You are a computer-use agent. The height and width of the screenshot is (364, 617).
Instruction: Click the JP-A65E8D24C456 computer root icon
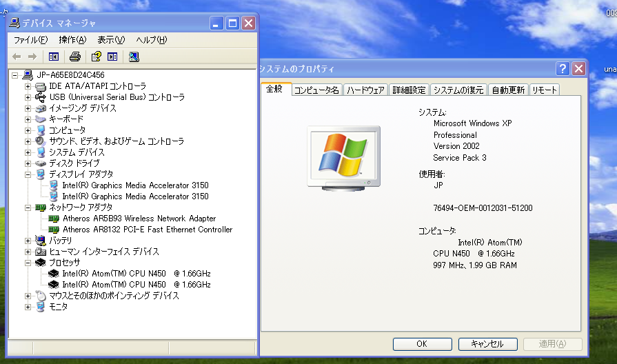(28, 74)
